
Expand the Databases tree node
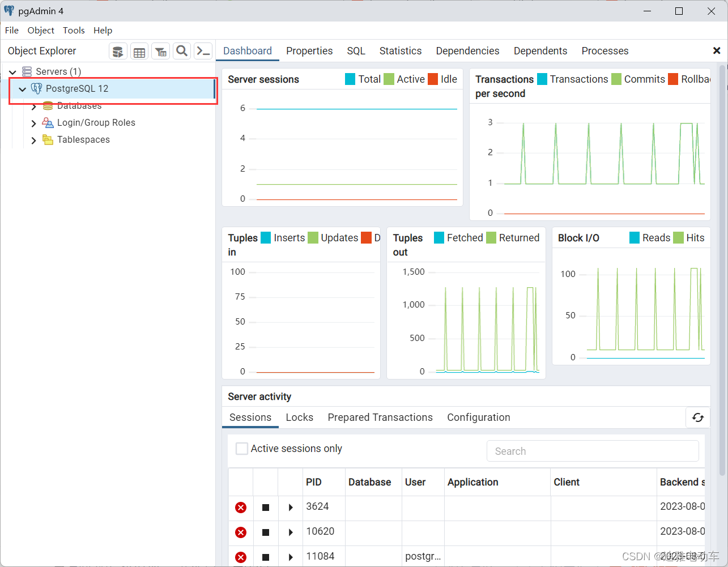point(34,106)
